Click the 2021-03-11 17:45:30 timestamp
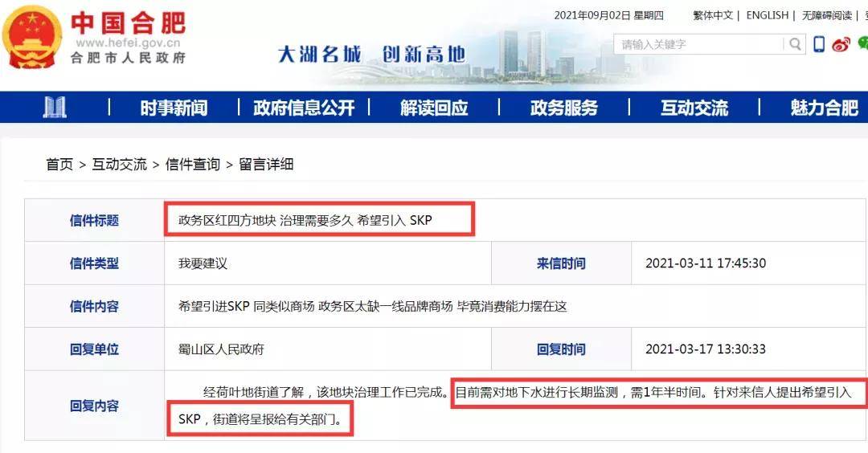Image resolution: width=868 pixels, height=453 pixels. tap(706, 263)
